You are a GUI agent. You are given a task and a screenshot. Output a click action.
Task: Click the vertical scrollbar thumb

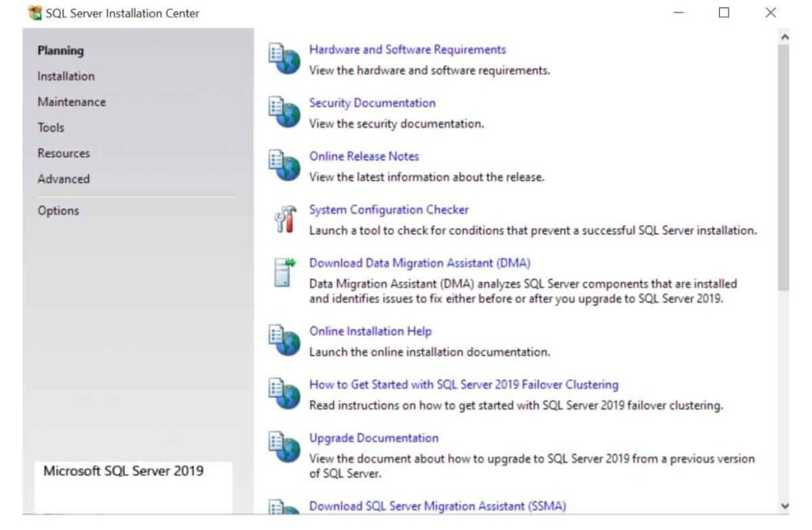784,167
